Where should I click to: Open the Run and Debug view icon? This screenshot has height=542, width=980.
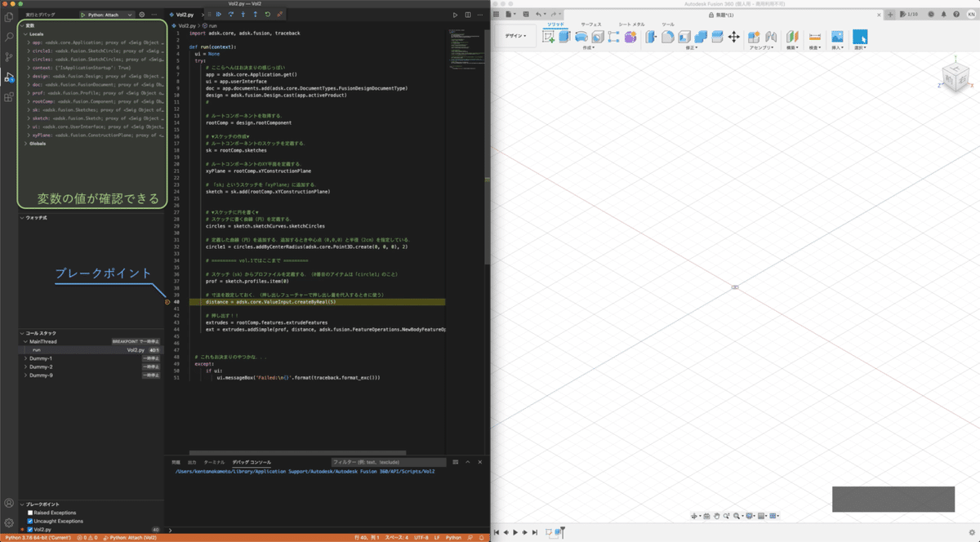click(8, 77)
